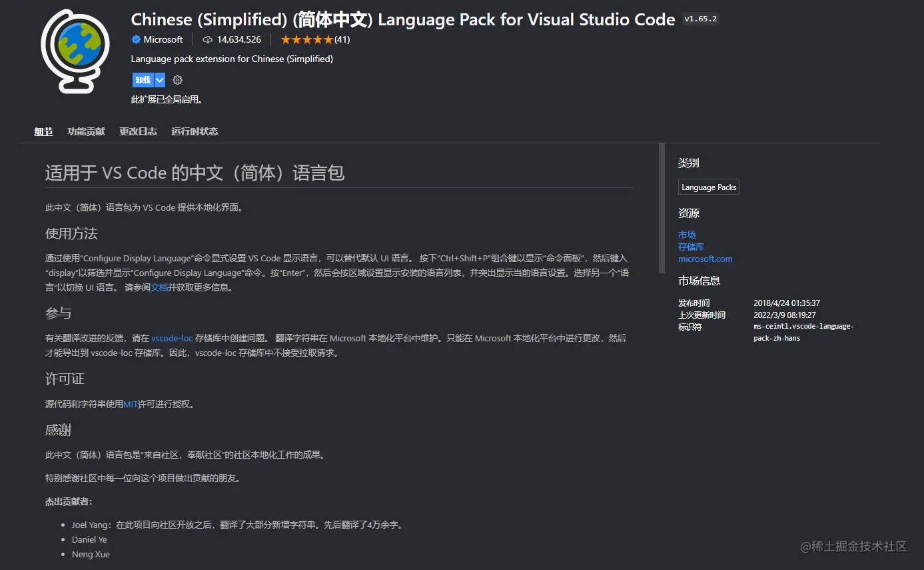The image size is (924, 570).
Task: Click the verified publisher badge next to Microsoft
Action: pyautogui.click(x=136, y=39)
